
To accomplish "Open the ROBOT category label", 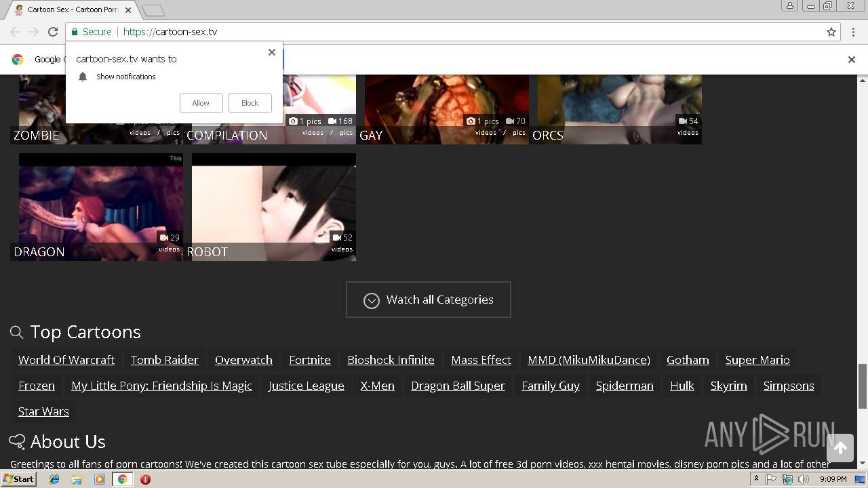I will pyautogui.click(x=208, y=251).
